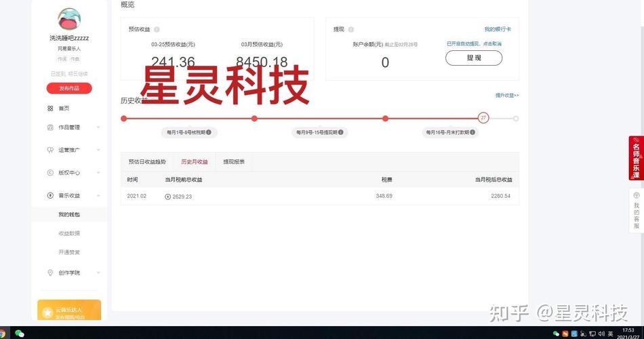Expand the 作品管理 submenu chevron
This screenshot has height=339, width=644.
point(98,127)
